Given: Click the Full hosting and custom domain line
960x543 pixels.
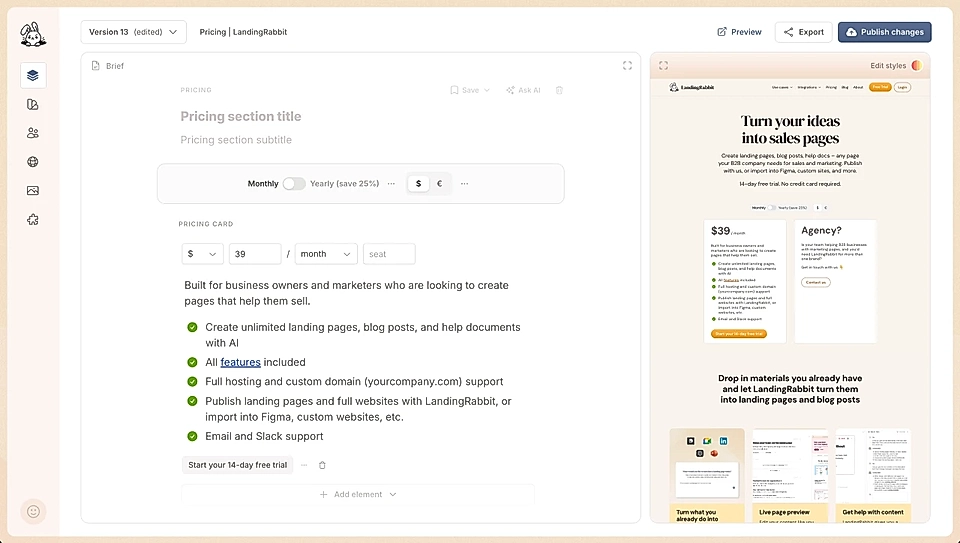Looking at the screenshot, I should (x=354, y=381).
